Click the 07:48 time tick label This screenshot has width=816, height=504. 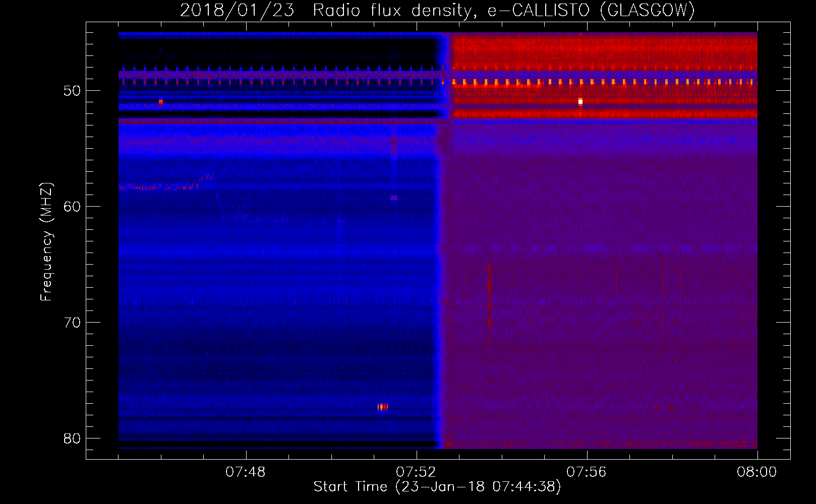click(x=245, y=472)
